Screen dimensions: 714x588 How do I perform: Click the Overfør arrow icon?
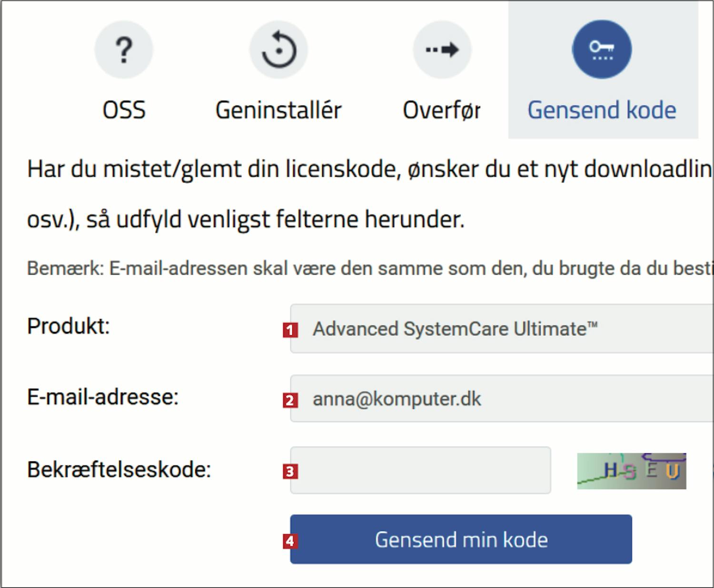coord(442,50)
